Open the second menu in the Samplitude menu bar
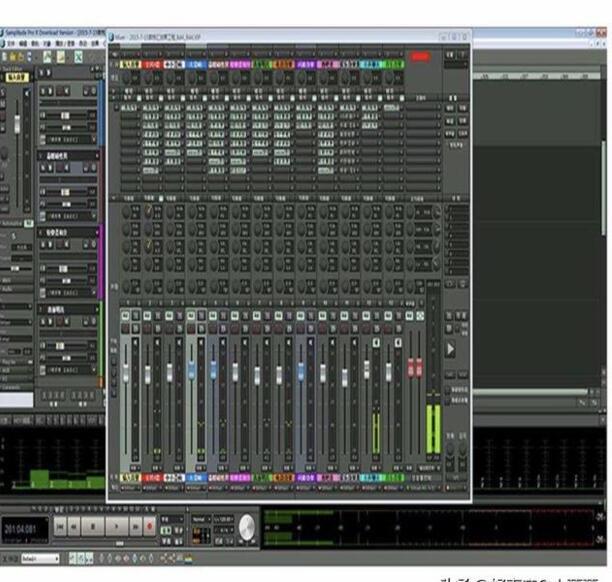Viewport: 612px width, 582px height. click(23, 43)
